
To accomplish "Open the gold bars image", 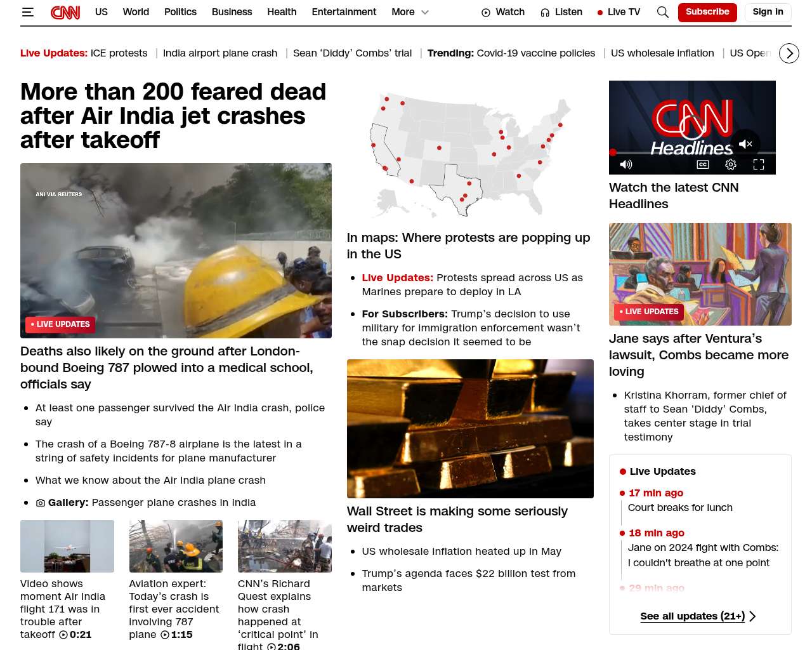I will click(x=470, y=428).
